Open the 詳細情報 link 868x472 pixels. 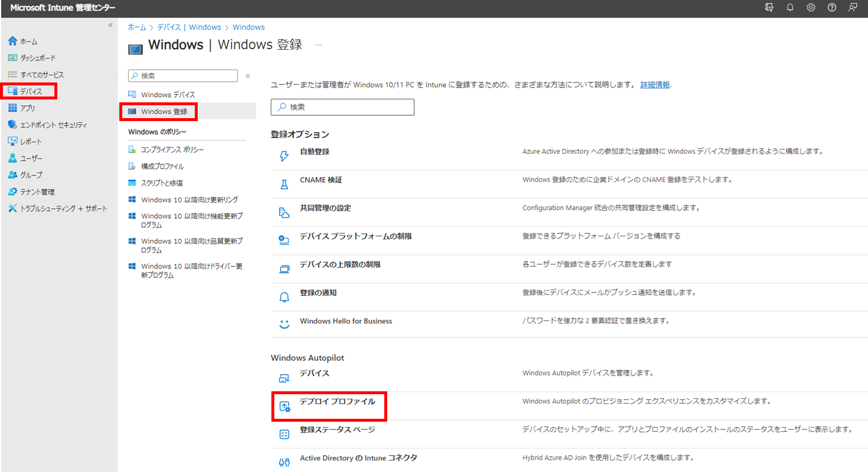coord(655,85)
